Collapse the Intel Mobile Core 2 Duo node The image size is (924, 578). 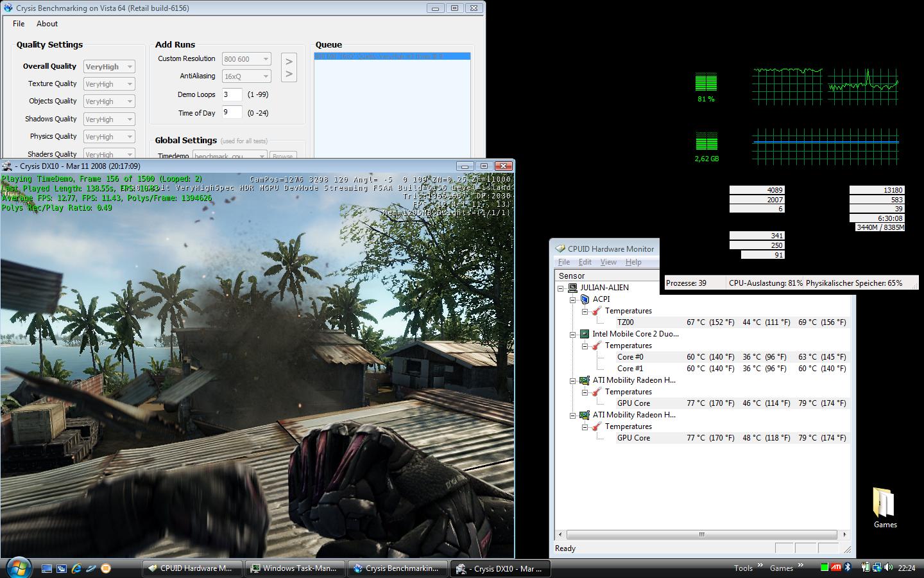(x=573, y=334)
